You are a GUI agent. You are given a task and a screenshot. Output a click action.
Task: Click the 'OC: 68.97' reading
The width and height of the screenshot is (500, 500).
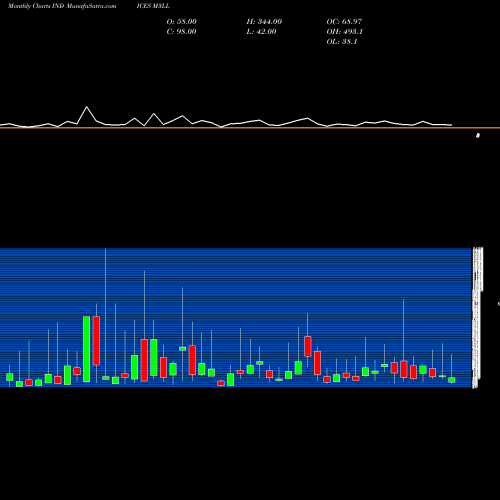(x=344, y=22)
